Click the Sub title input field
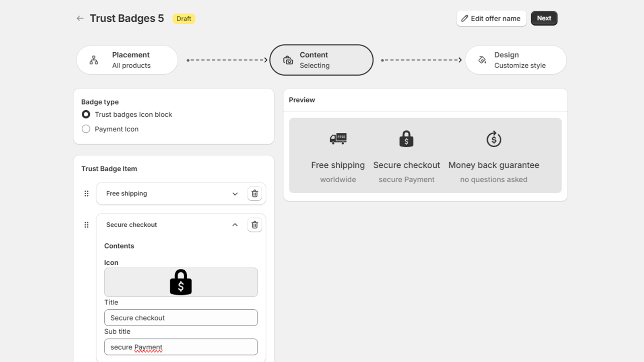Image resolution: width=644 pixels, height=362 pixels. click(x=181, y=347)
